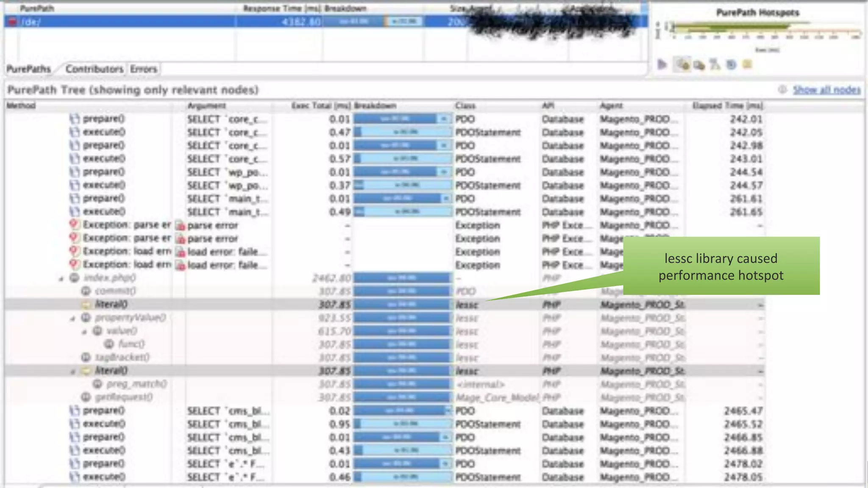The height and width of the screenshot is (488, 868).
Task: Select the preg_match() row text
Action: [x=136, y=384]
